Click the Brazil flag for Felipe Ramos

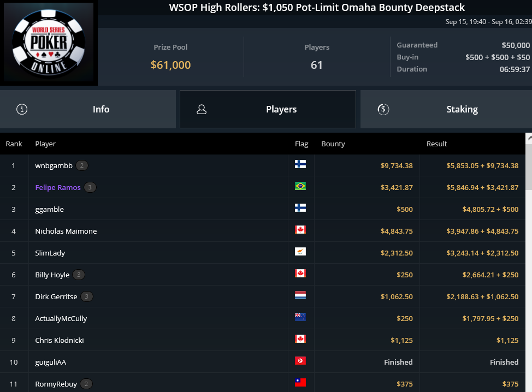(x=300, y=186)
